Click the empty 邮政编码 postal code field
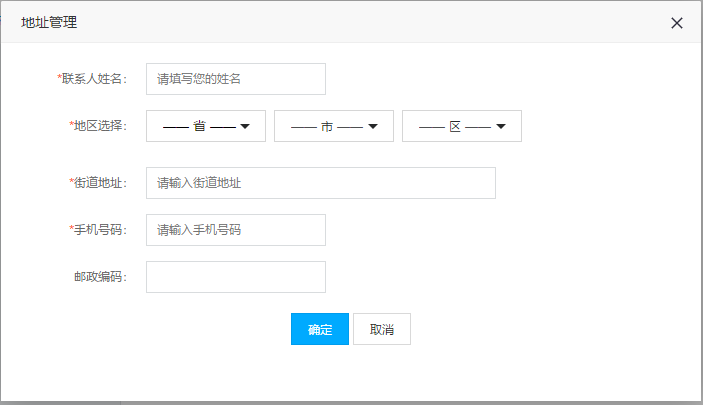Image resolution: width=703 pixels, height=405 pixels. pyautogui.click(x=236, y=277)
